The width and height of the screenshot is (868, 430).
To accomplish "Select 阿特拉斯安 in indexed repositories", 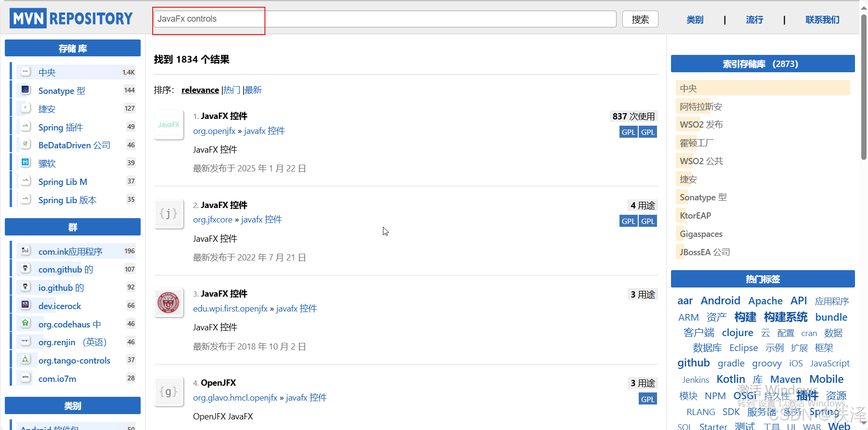I will (x=701, y=106).
